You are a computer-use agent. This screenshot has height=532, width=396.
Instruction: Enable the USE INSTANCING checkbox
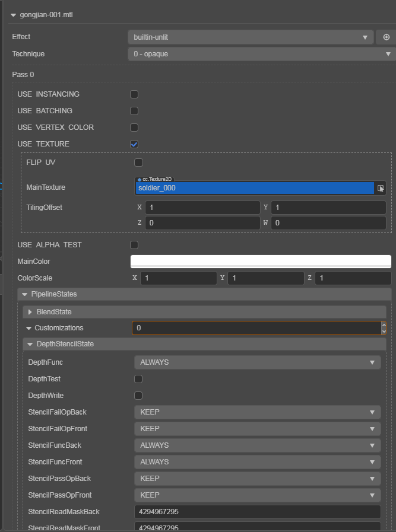tap(134, 94)
